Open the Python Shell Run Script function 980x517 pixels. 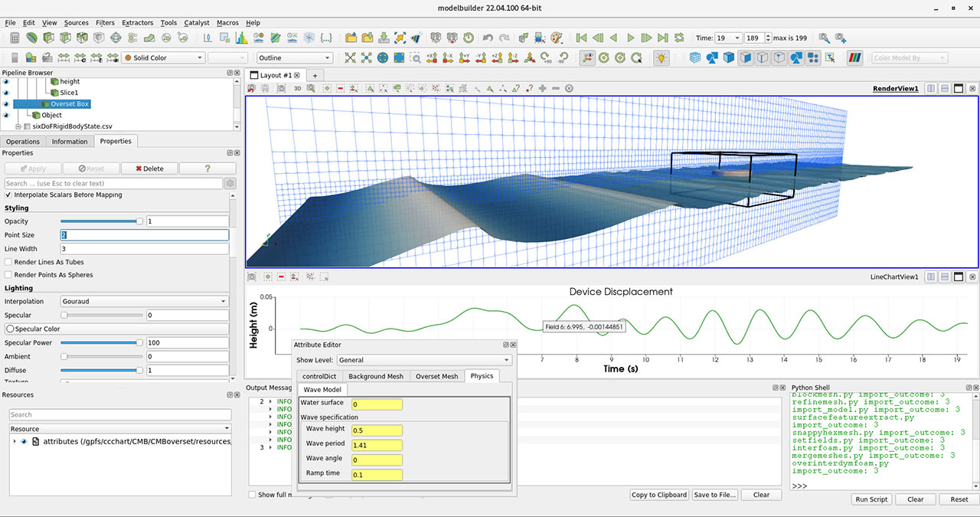click(x=871, y=499)
